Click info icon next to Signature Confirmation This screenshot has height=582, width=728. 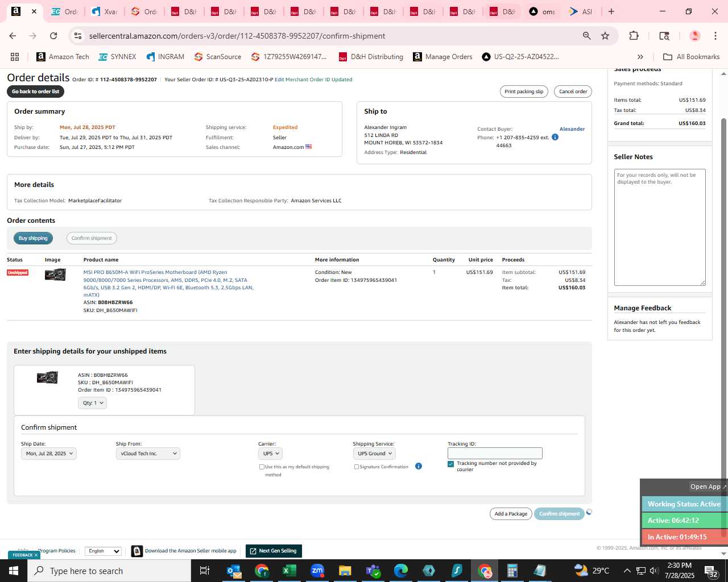click(x=419, y=466)
